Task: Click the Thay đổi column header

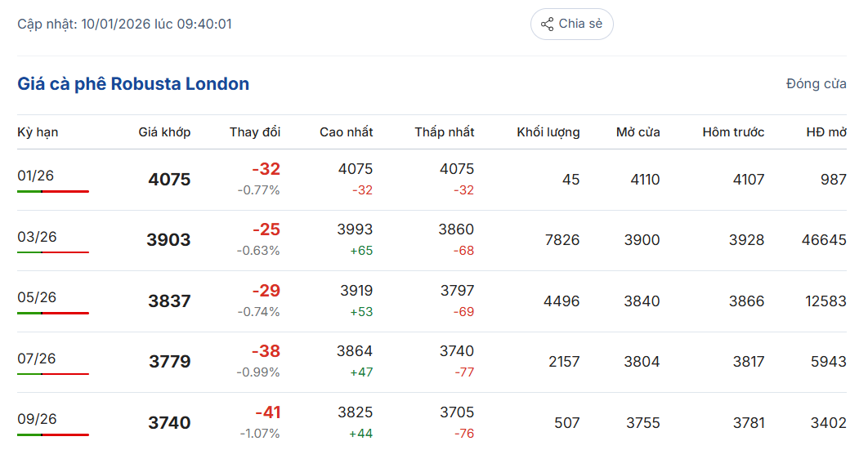Action: tap(254, 132)
